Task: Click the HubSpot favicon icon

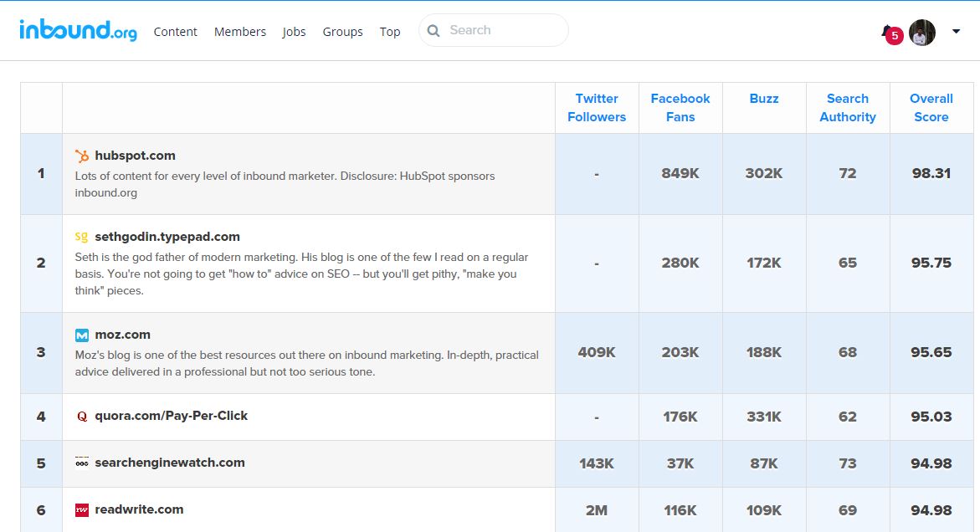Action: click(x=82, y=156)
